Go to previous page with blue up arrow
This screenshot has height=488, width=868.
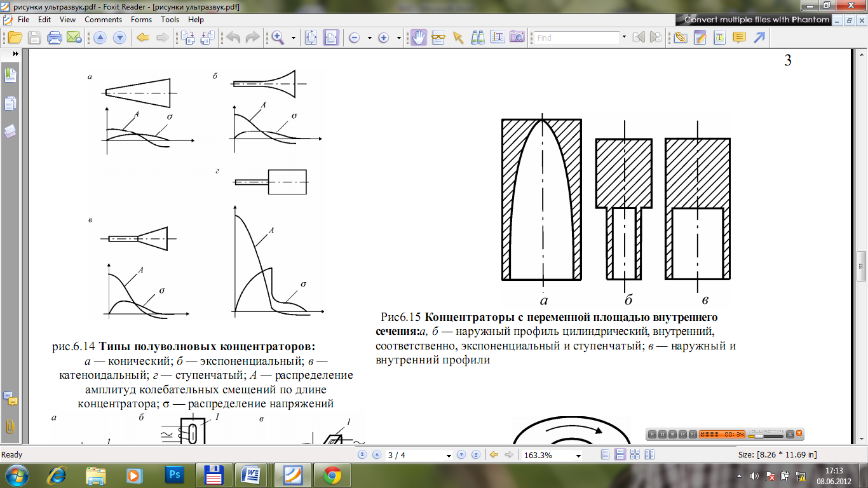100,37
